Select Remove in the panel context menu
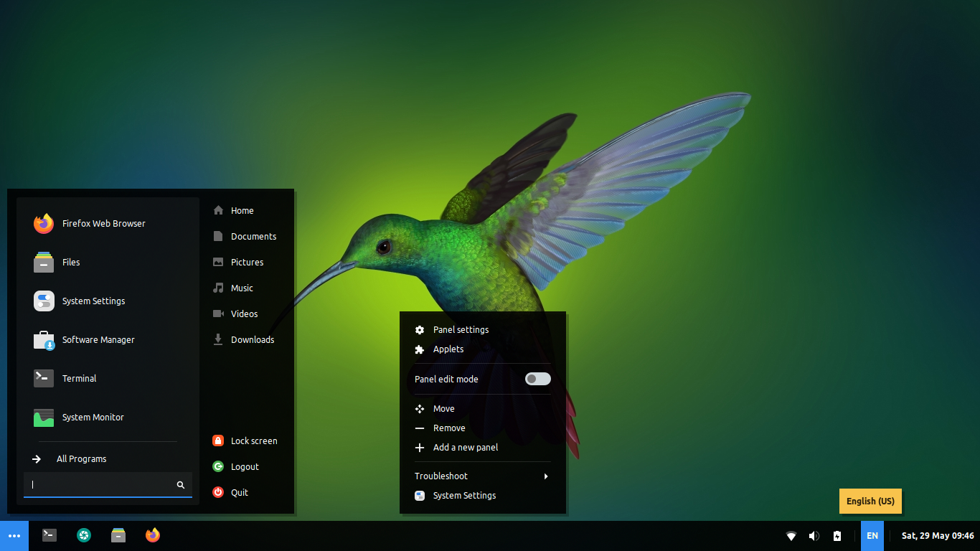 tap(483, 428)
